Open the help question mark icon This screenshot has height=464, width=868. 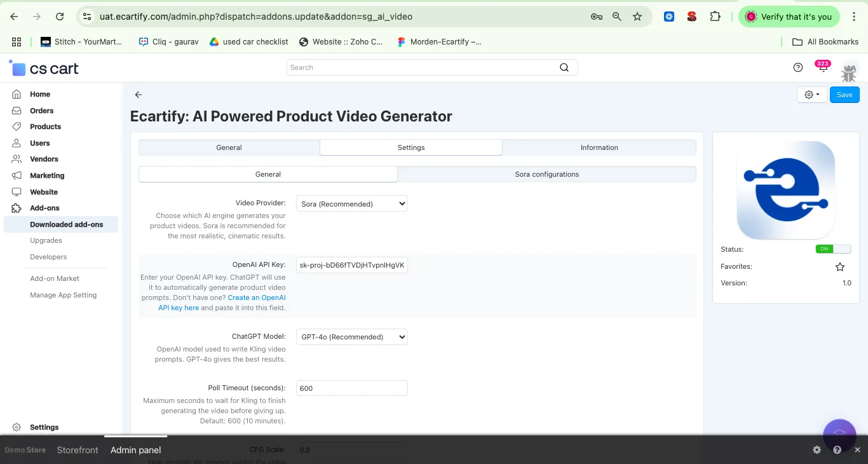tap(798, 67)
